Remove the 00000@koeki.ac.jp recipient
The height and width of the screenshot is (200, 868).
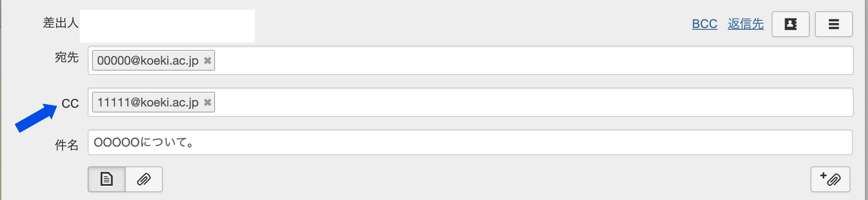tap(208, 60)
